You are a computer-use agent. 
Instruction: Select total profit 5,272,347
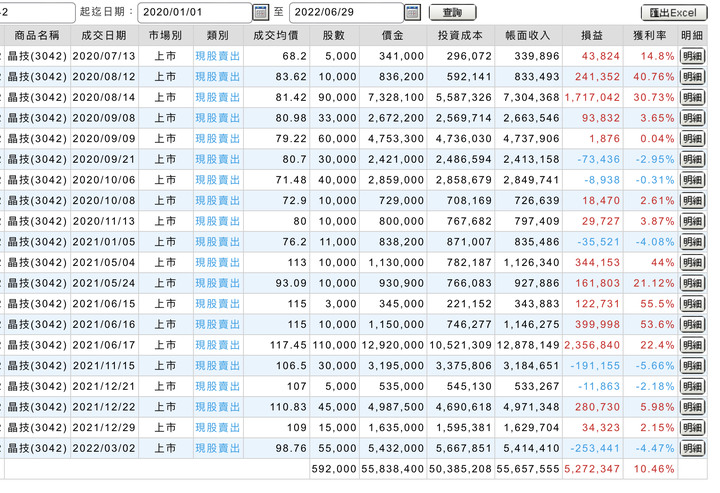tap(592, 469)
